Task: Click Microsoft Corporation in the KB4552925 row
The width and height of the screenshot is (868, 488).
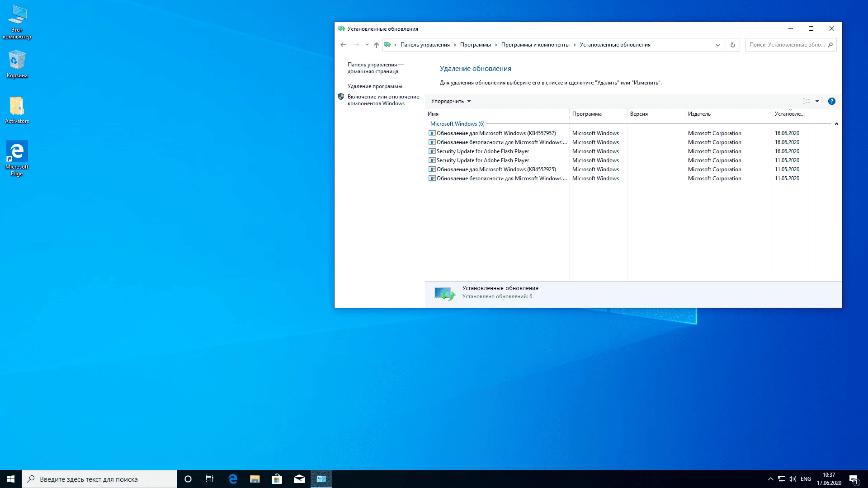Action: 714,169
